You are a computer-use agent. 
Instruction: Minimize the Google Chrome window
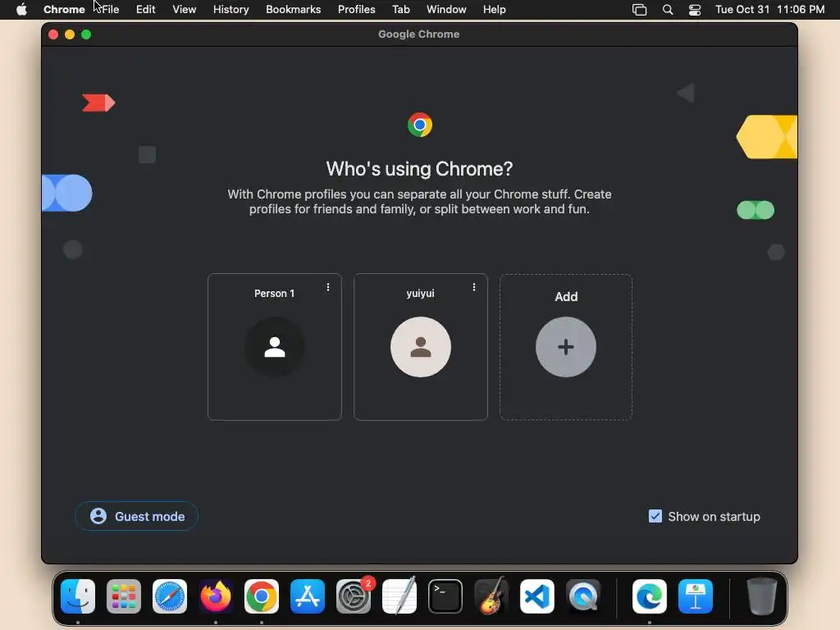(70, 34)
